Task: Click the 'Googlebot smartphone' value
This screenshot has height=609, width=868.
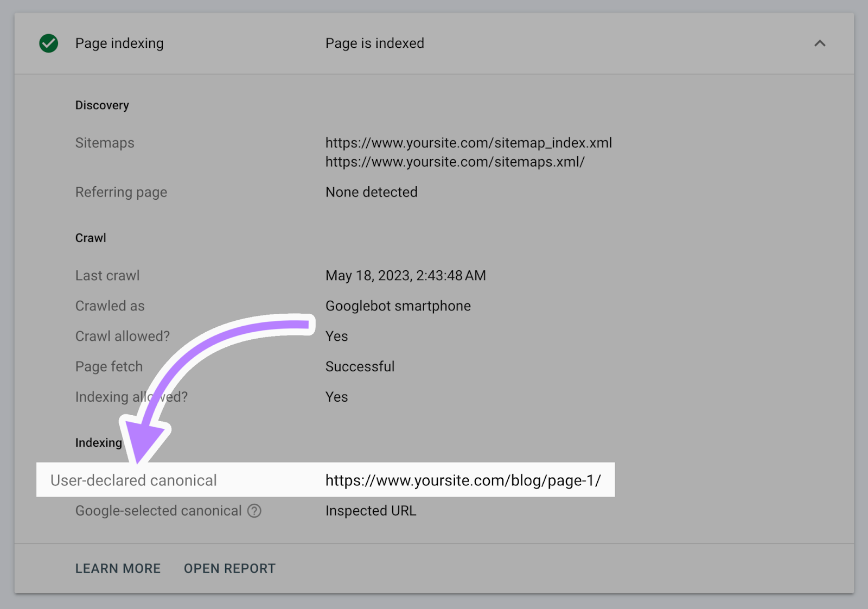Action: (398, 306)
